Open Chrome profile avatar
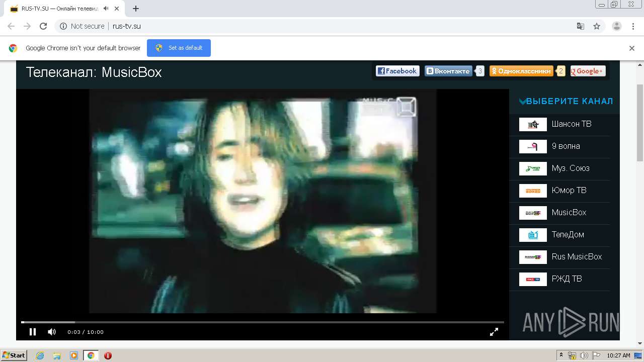This screenshot has height=362, width=644. coord(617,26)
